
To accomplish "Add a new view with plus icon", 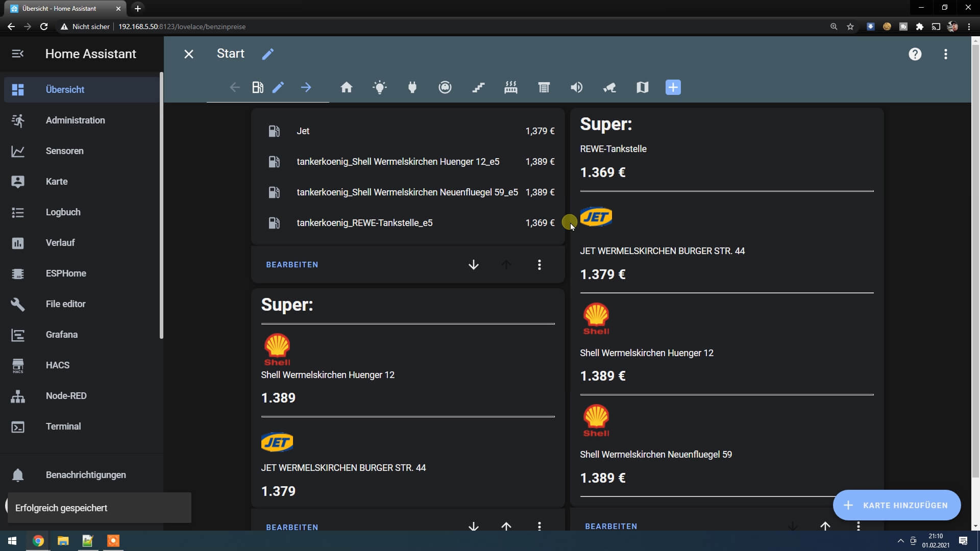I will [673, 87].
